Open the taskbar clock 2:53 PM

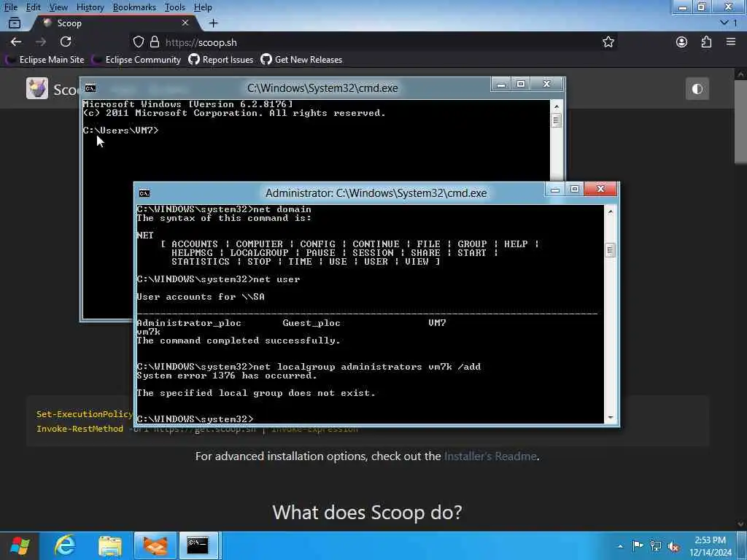tap(711, 546)
